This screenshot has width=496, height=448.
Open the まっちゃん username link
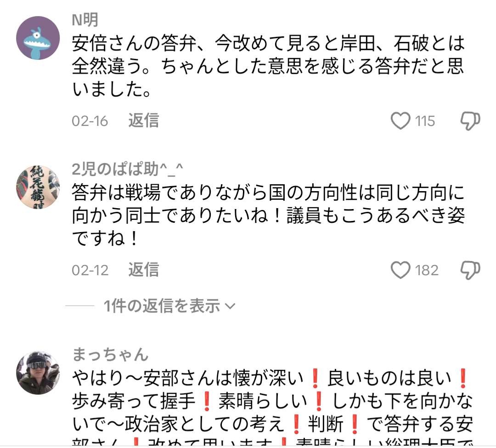[x=110, y=354]
